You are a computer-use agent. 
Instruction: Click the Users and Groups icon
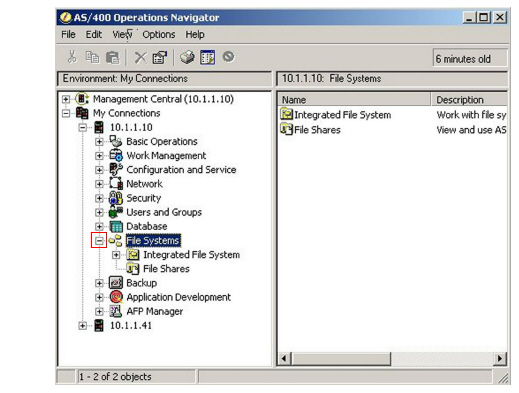coord(116,212)
